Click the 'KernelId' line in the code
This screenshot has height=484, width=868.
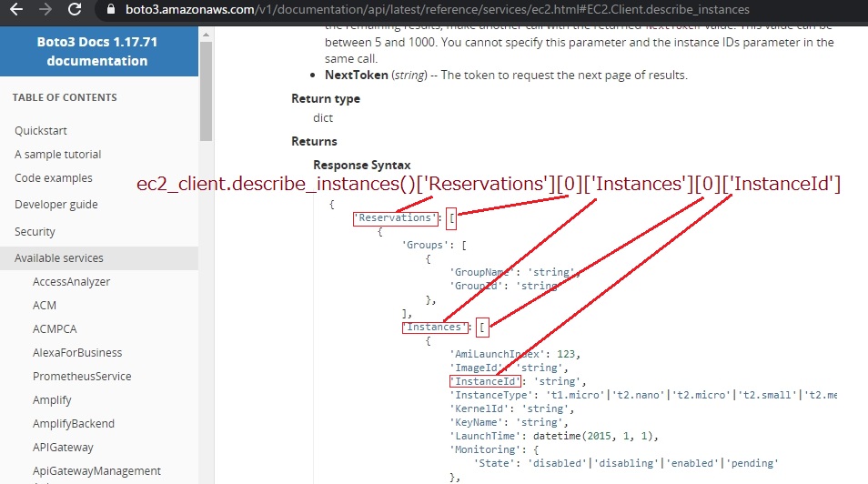512,408
